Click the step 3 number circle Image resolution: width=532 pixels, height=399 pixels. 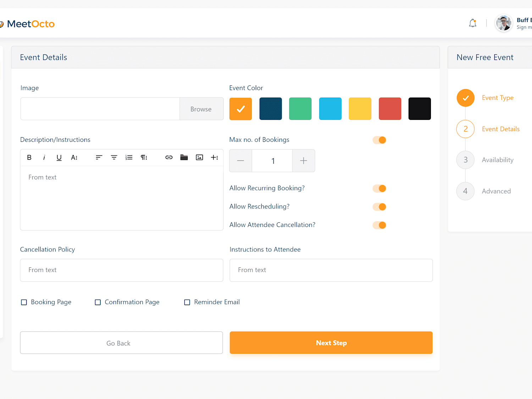click(465, 160)
